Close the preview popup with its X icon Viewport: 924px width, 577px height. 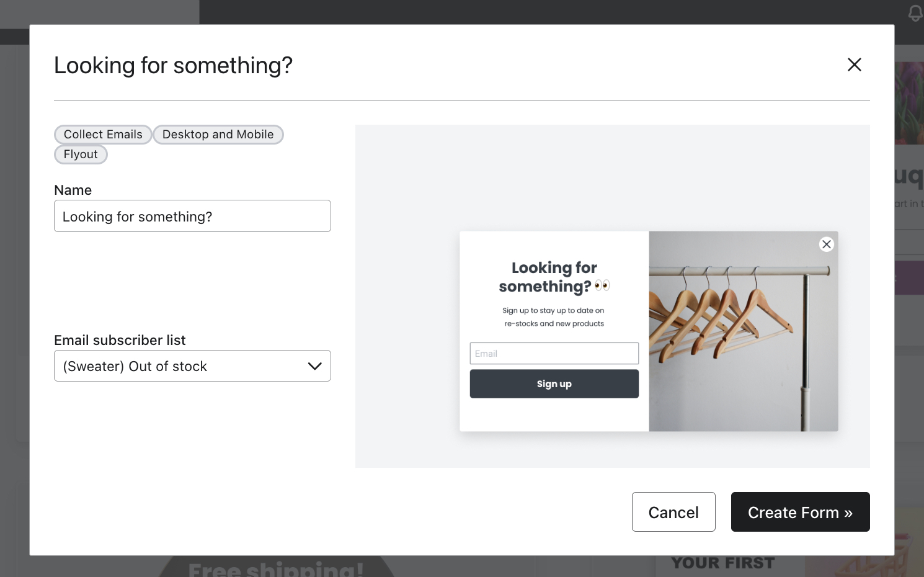(826, 244)
